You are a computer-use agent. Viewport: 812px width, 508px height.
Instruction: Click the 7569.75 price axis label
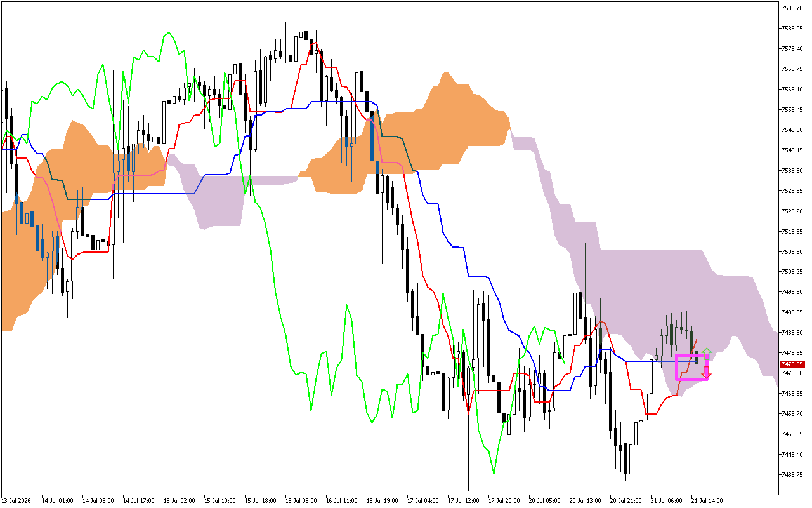coord(793,69)
